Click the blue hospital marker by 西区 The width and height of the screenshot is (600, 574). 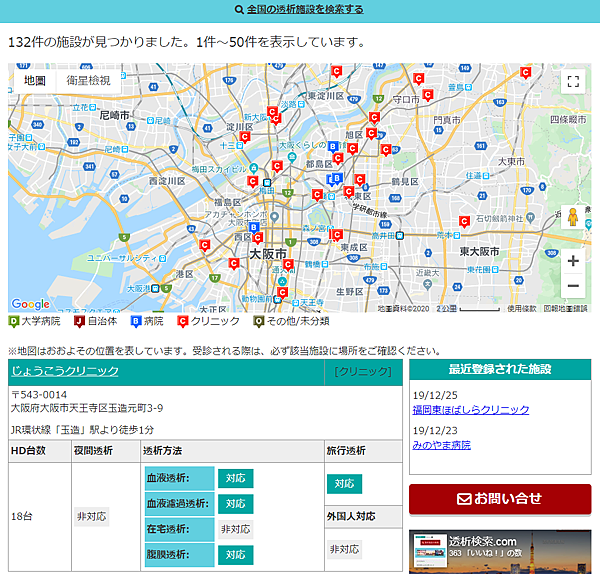(254, 227)
